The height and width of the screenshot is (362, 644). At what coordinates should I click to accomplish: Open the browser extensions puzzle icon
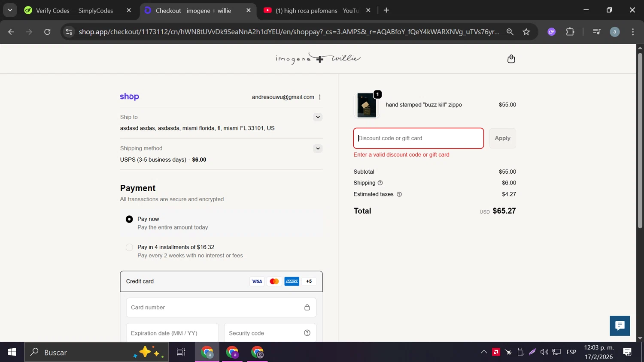click(x=570, y=32)
